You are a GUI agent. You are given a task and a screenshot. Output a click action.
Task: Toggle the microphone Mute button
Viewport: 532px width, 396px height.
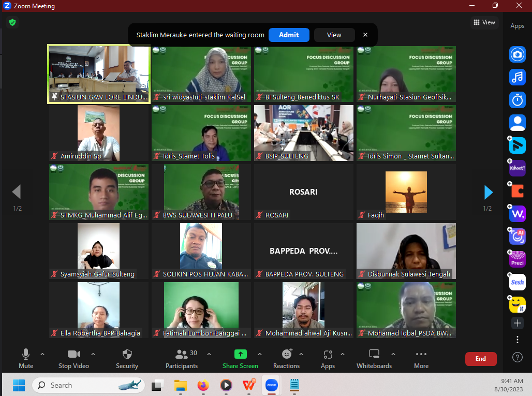pos(25,359)
